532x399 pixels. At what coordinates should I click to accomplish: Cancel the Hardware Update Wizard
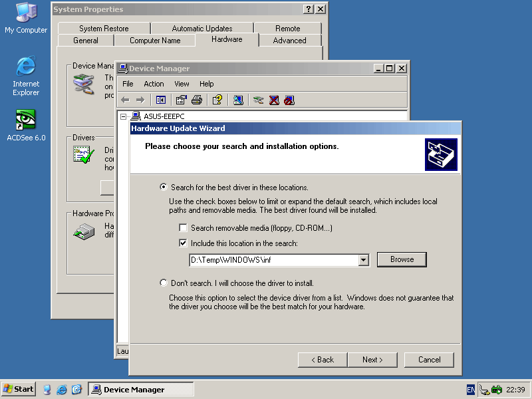point(429,360)
